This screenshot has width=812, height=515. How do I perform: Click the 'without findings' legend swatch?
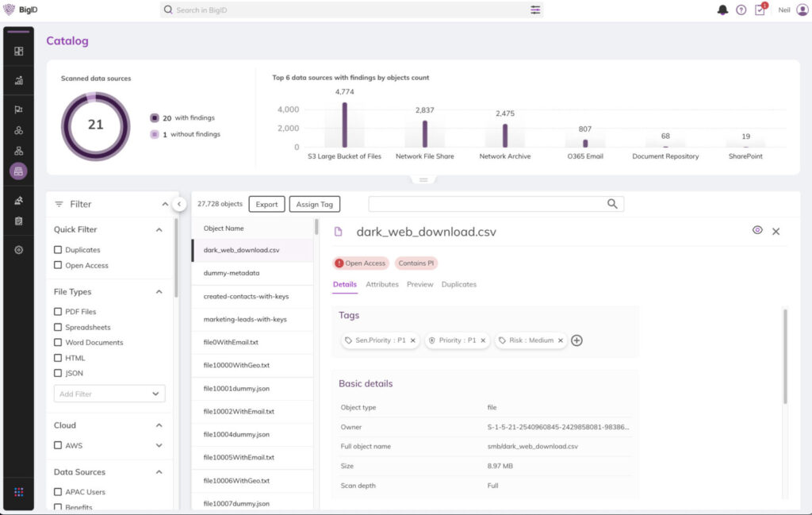tap(155, 134)
